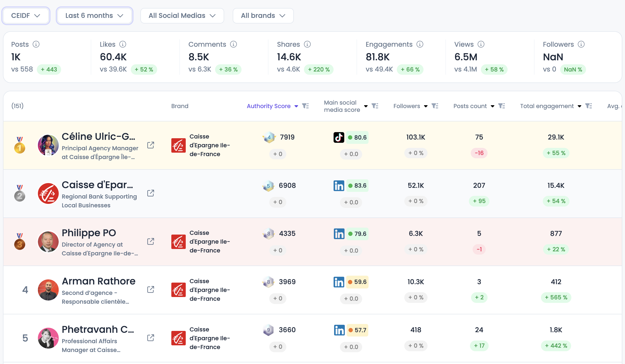The height and width of the screenshot is (364, 625).
Task: Click Arman Rathore's profile photo
Action: 48,290
